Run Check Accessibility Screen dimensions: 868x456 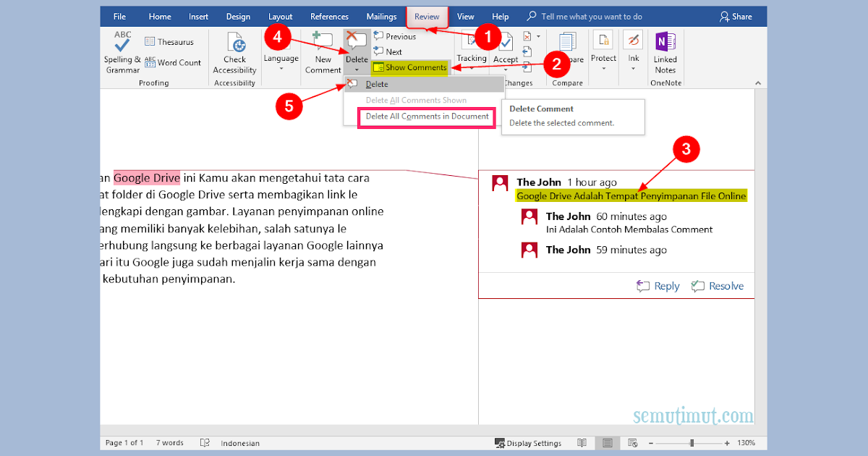coord(234,52)
